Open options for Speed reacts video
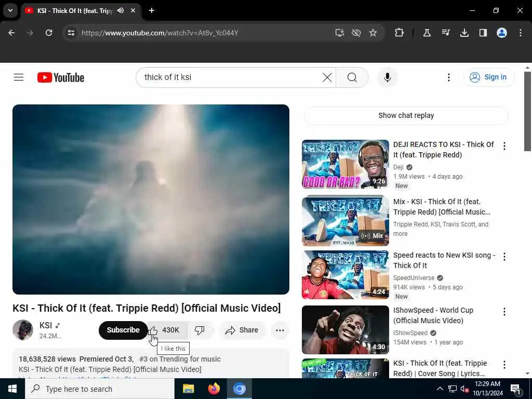532x399 pixels. pyautogui.click(x=504, y=257)
